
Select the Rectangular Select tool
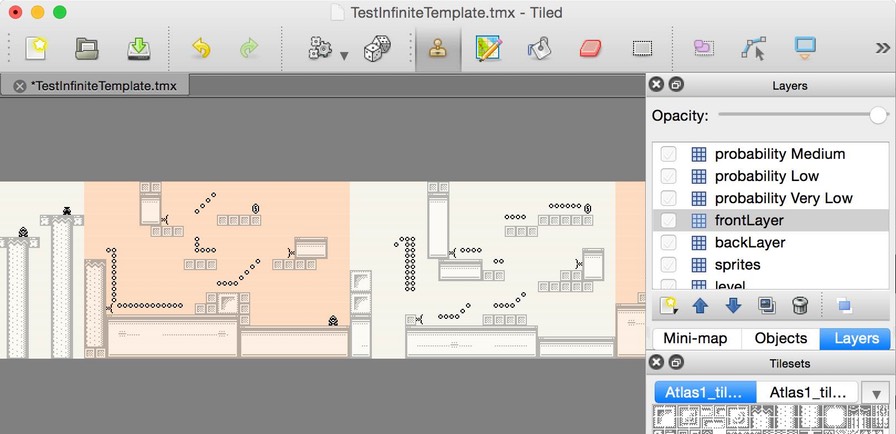(643, 49)
